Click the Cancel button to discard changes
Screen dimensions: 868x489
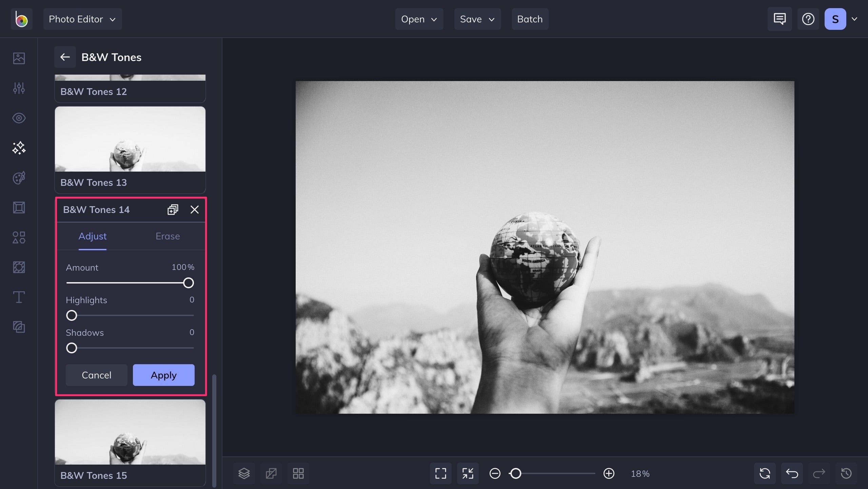pyautogui.click(x=97, y=374)
